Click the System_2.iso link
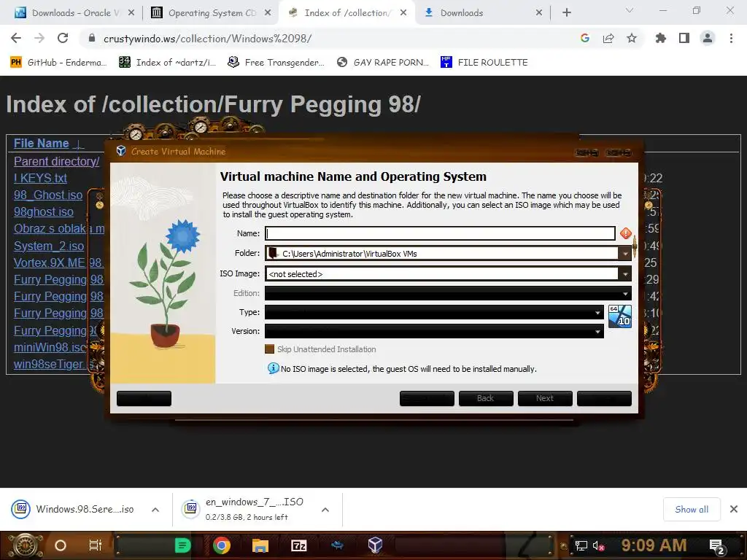This screenshot has height=560, width=747. click(49, 246)
